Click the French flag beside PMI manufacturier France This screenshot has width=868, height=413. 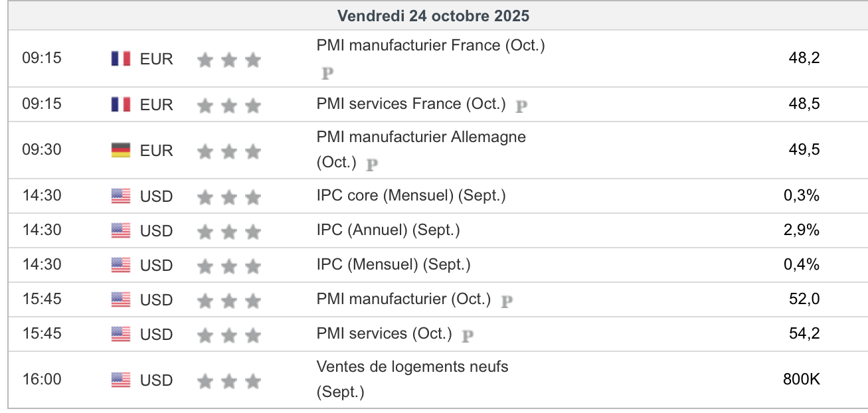click(x=121, y=59)
